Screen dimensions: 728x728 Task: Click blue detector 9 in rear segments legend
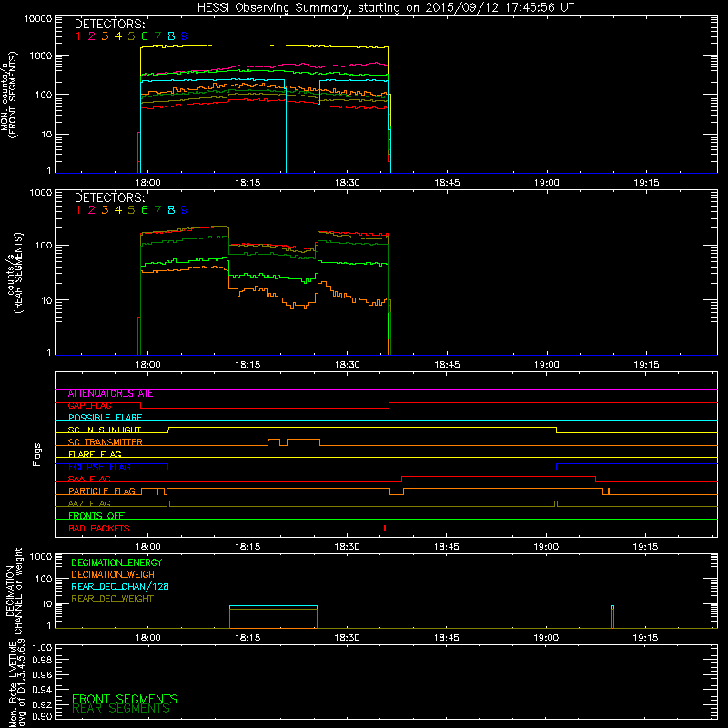pos(185,210)
